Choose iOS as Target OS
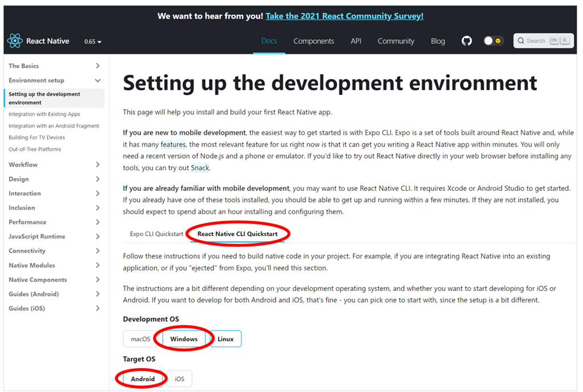The image size is (583, 392). coord(179,378)
